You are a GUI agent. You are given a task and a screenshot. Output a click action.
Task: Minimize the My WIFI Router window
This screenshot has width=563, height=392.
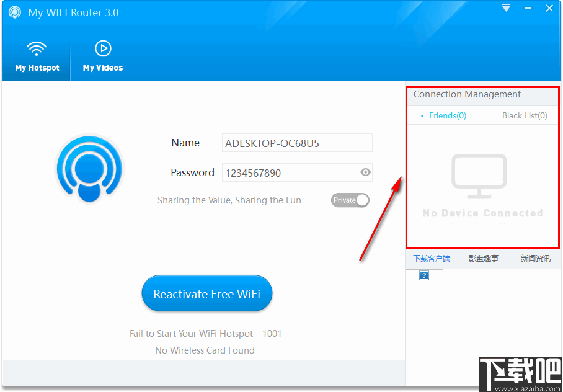[x=528, y=8]
